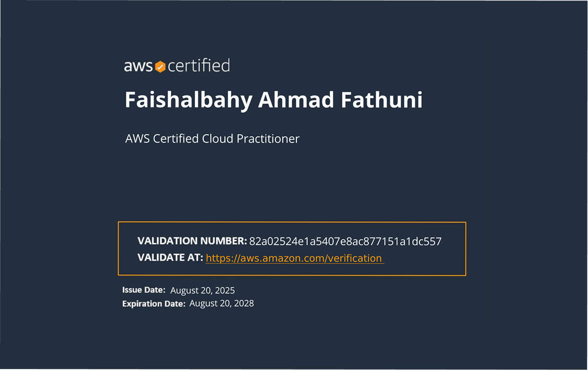Click the word "certified" in the logo

coord(199,66)
